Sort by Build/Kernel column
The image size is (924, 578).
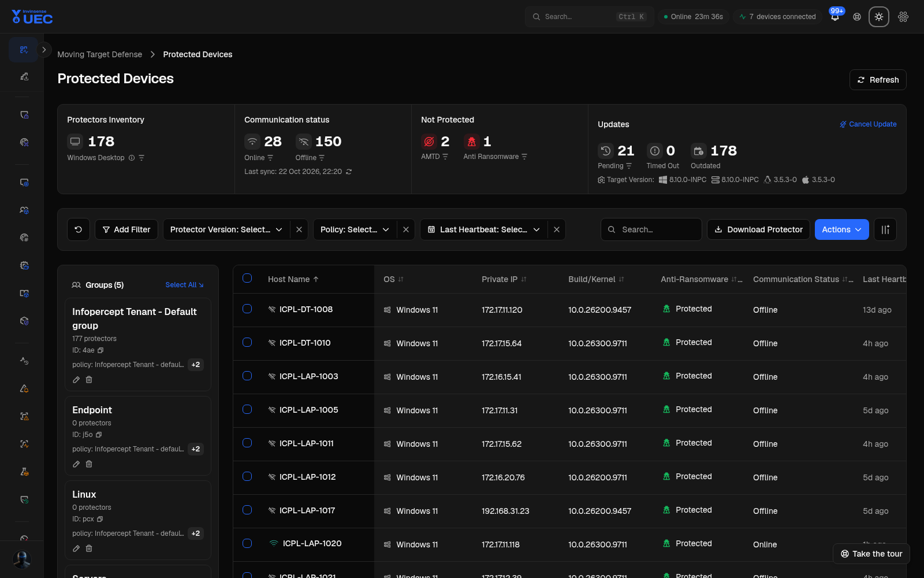point(596,279)
